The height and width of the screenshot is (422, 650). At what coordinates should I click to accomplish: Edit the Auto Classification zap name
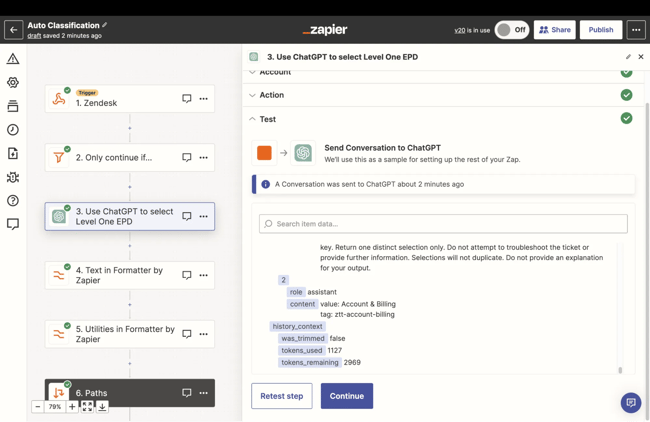coord(104,25)
